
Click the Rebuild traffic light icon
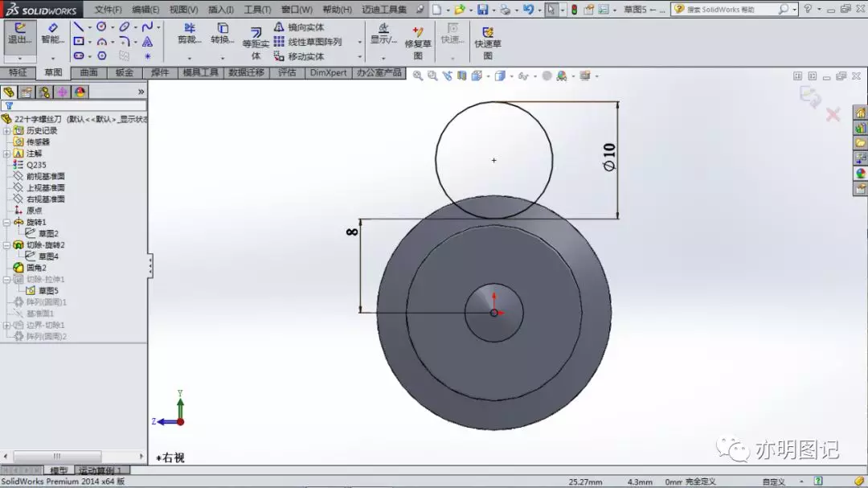pos(574,10)
